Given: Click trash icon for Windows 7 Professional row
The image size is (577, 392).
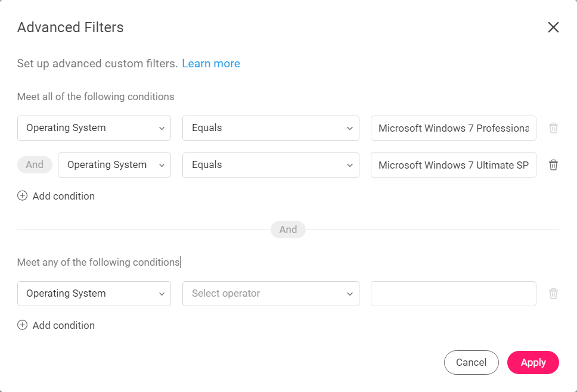Looking at the screenshot, I should pyautogui.click(x=553, y=128).
